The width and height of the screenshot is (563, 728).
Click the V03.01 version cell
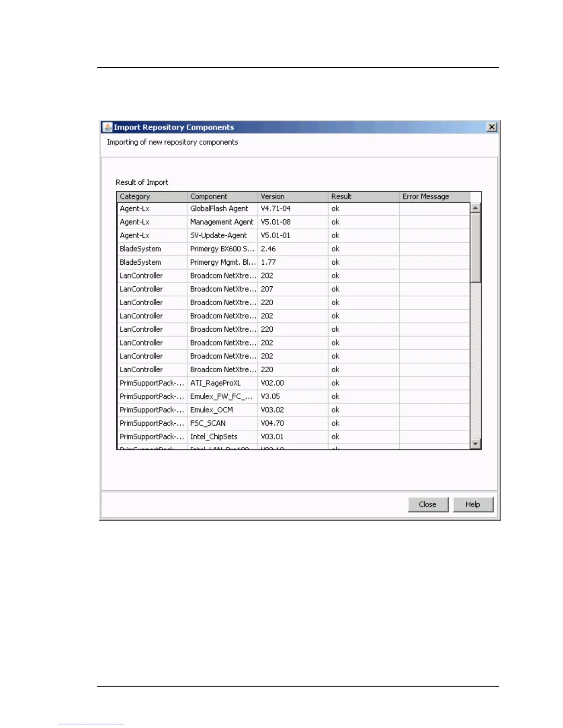point(293,437)
